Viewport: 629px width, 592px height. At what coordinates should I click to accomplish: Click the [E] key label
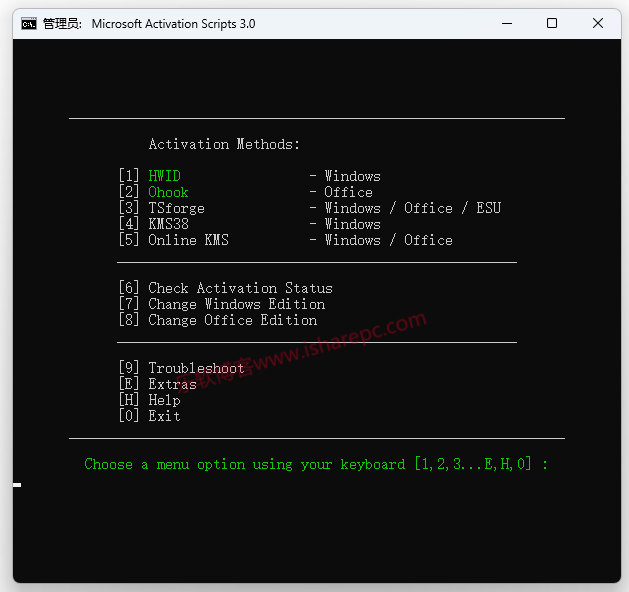129,384
